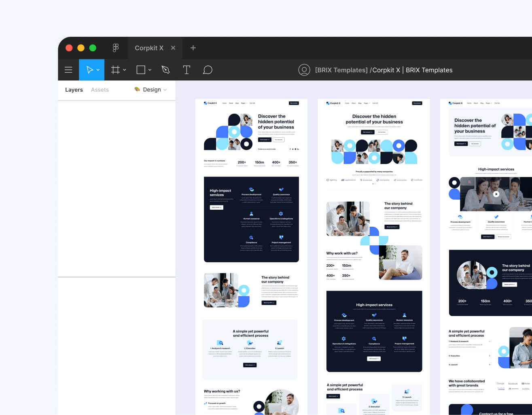Viewport: 532px width, 415px height.
Task: Click the Figma home icon beside the tabs
Action: 116,48
